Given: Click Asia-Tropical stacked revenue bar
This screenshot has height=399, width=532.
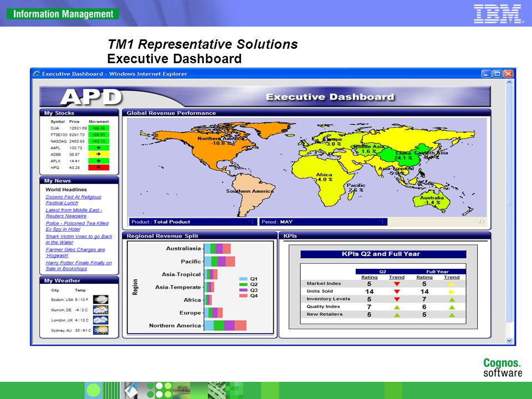Looking at the screenshot, I should (211, 274).
